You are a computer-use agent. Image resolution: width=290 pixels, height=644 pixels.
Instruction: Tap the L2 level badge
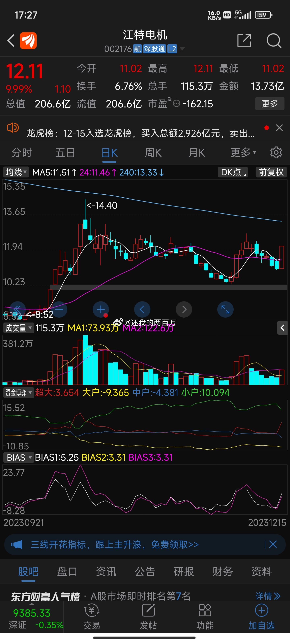pos(172,49)
